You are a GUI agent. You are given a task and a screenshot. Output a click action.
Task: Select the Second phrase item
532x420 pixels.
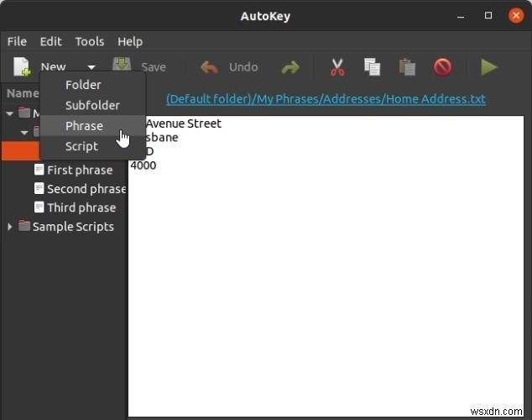click(x=86, y=189)
